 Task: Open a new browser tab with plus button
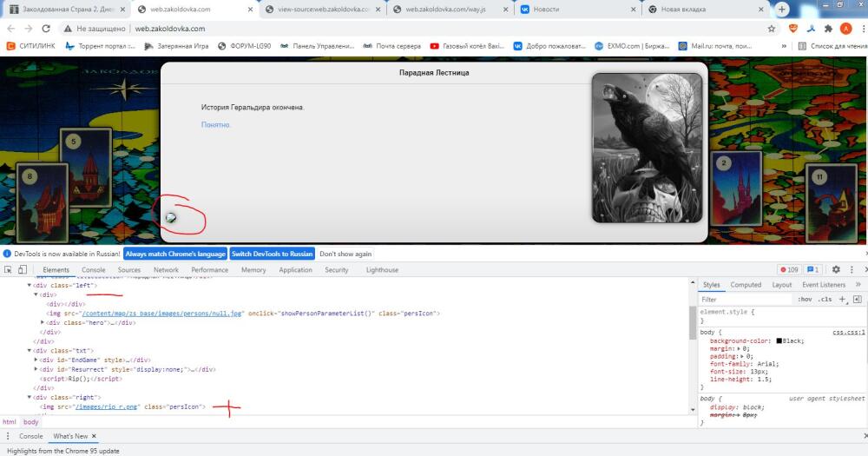782,9
